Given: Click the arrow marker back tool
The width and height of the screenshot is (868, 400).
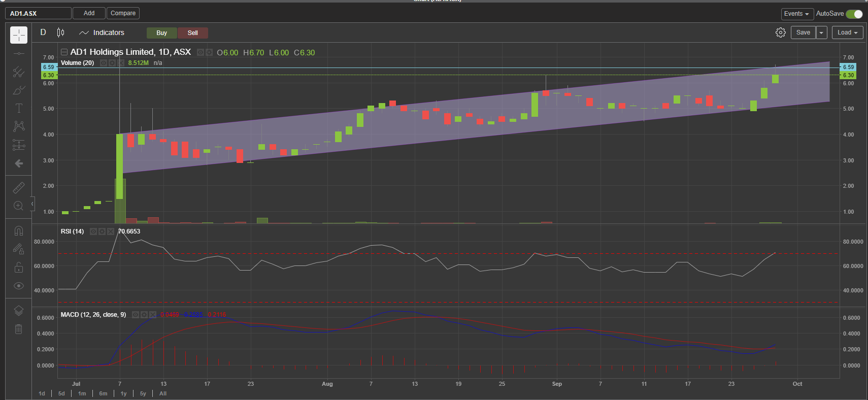Looking at the screenshot, I should tap(19, 163).
